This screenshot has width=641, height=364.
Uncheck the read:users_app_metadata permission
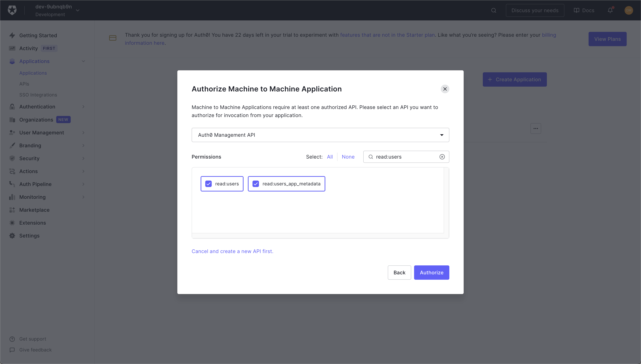coord(256,184)
